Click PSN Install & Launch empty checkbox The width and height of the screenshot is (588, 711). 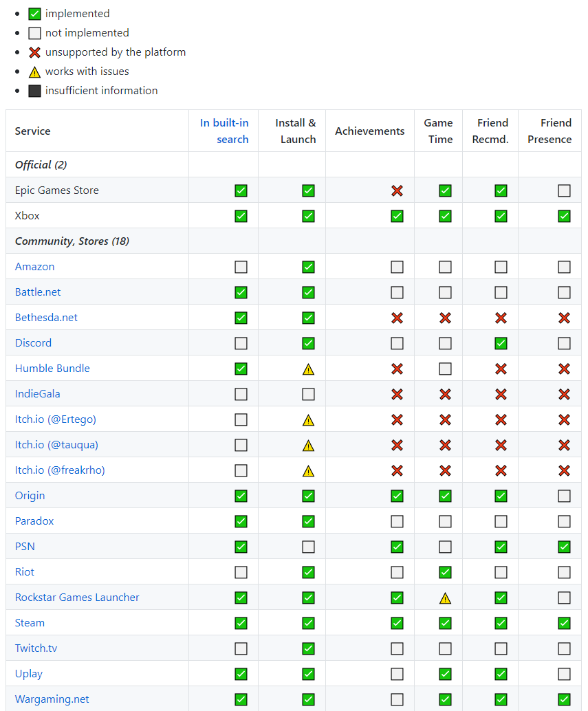click(x=308, y=547)
